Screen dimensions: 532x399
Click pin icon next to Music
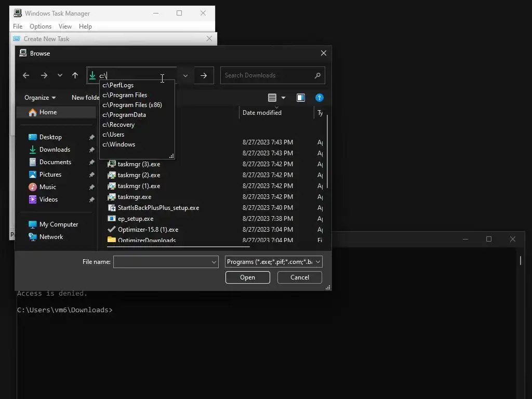click(x=91, y=187)
